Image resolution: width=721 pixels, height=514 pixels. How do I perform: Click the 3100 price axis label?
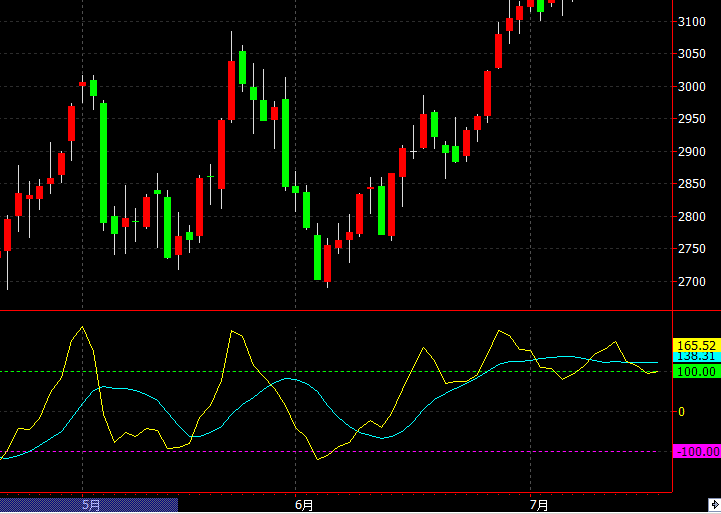pyautogui.click(x=692, y=22)
